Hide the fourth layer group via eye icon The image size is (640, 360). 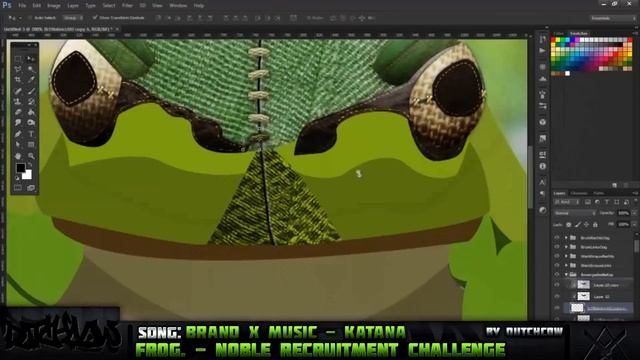(557, 265)
